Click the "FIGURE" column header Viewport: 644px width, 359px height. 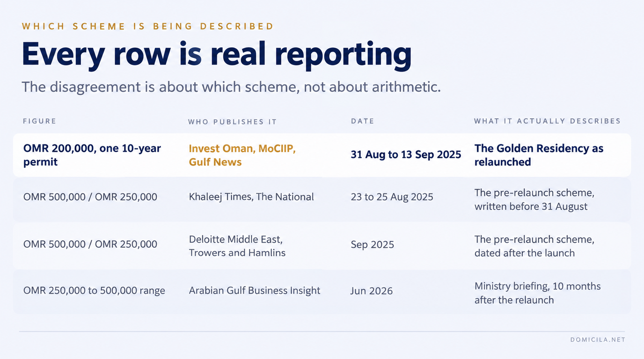pos(40,121)
